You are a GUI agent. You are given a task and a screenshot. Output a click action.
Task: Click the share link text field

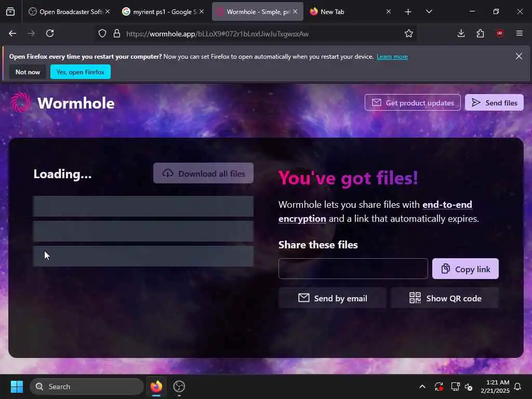pos(353,269)
